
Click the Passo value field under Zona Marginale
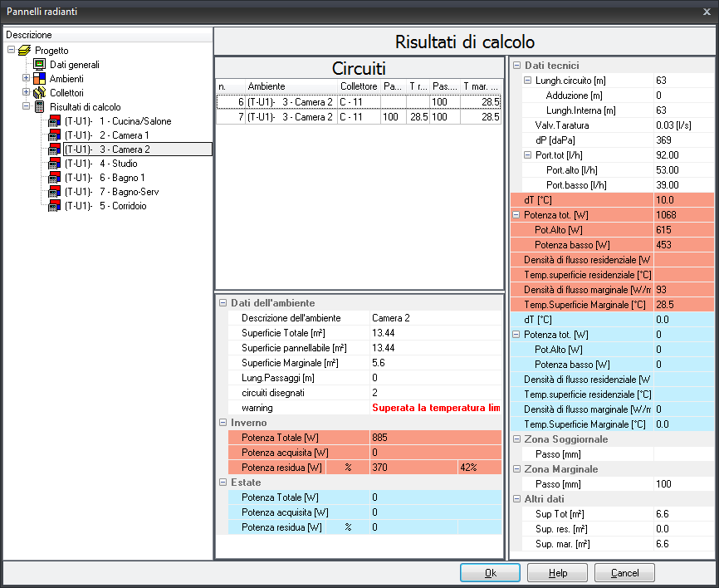pos(682,483)
